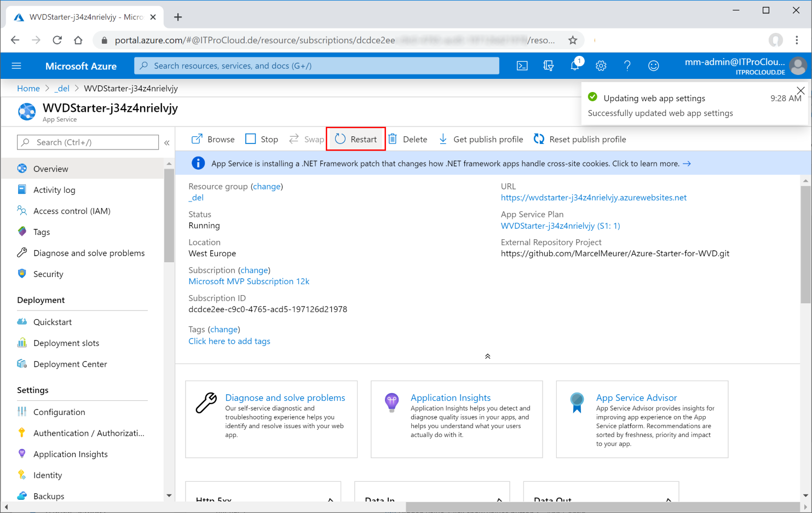Click Browse in the command bar
Image resolution: width=812 pixels, height=513 pixels.
213,139
